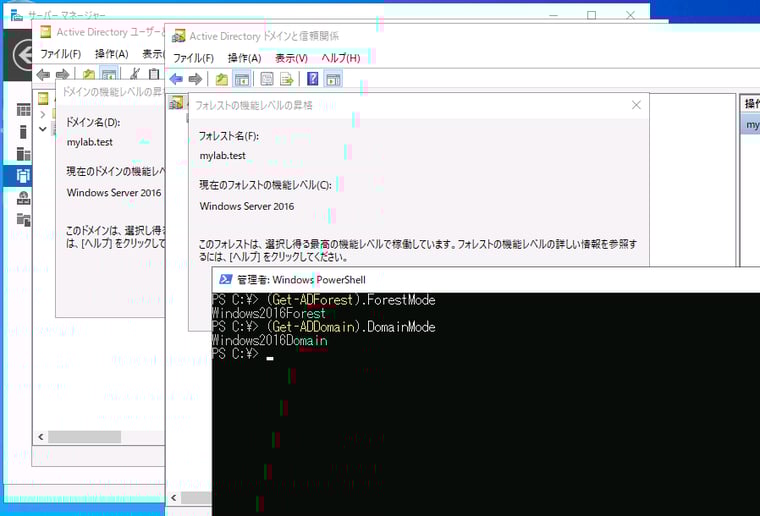
Task: Click the Forward arrow in AD Users and Computers toolbar
Action: [63, 75]
